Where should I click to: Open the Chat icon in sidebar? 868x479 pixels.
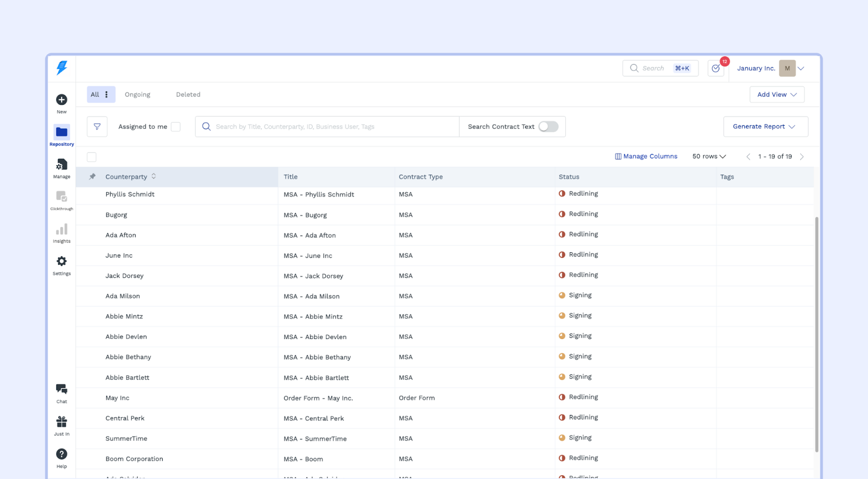(62, 389)
